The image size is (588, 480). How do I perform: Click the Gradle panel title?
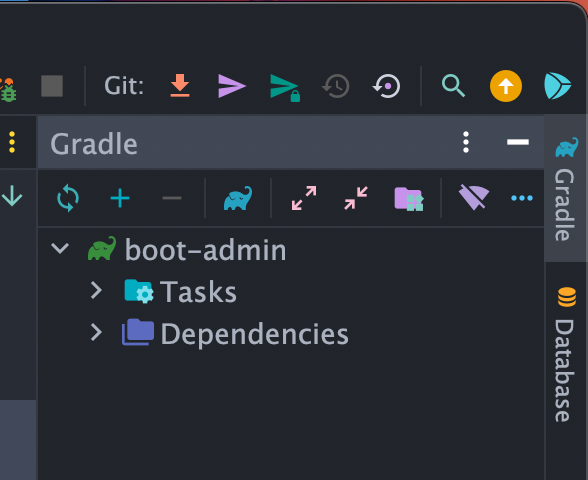94,144
